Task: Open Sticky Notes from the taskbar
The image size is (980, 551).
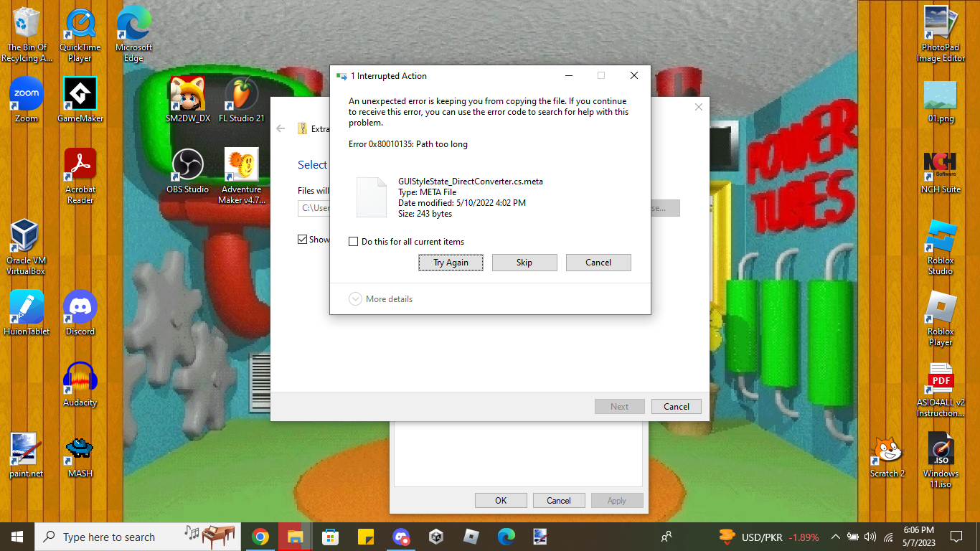Action: coord(365,537)
